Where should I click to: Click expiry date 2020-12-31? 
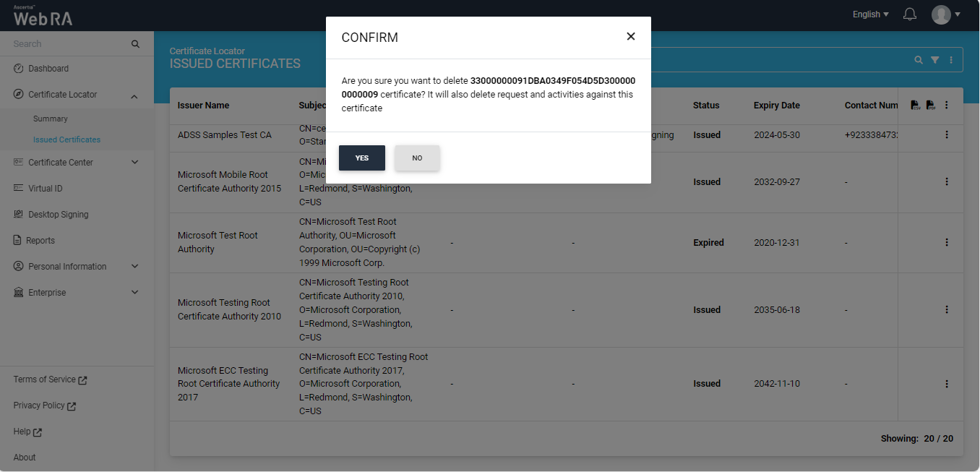777,243
